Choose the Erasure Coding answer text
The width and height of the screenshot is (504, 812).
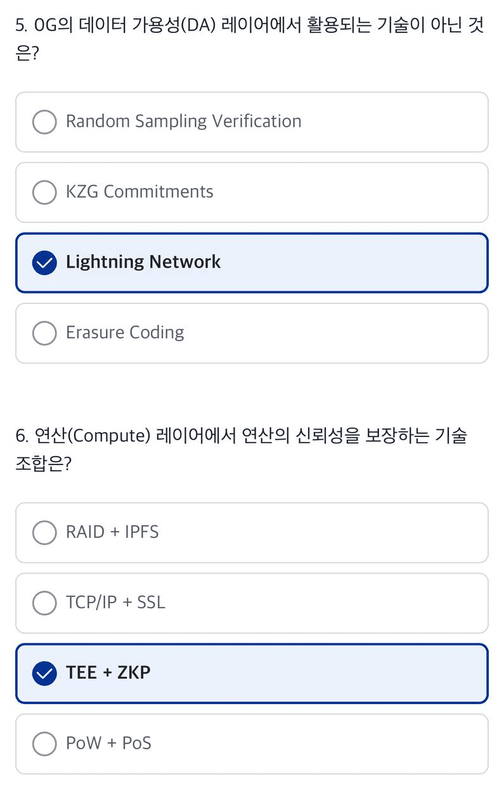[x=125, y=332]
